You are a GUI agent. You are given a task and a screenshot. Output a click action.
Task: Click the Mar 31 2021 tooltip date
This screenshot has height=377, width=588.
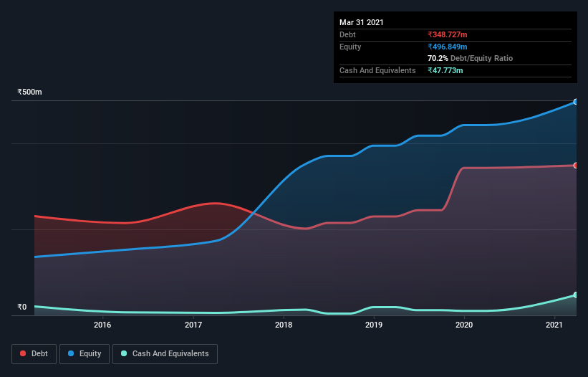(x=362, y=22)
